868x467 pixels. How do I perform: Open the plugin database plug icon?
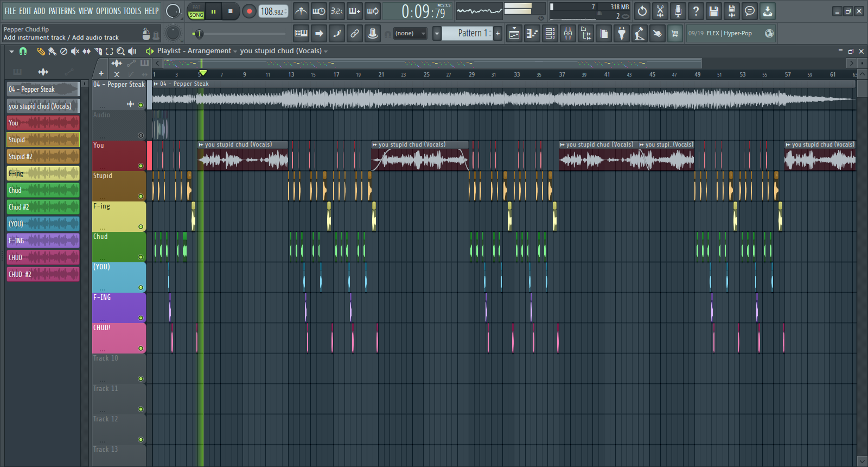pyautogui.click(x=622, y=34)
